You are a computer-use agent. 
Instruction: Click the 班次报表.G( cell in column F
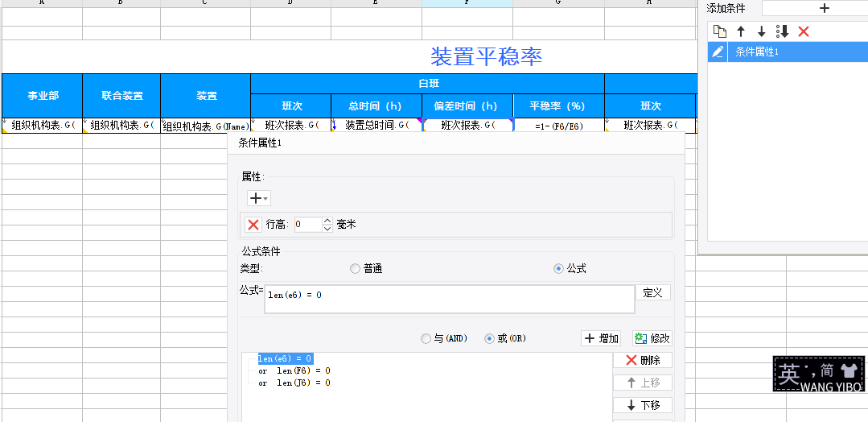coord(467,126)
